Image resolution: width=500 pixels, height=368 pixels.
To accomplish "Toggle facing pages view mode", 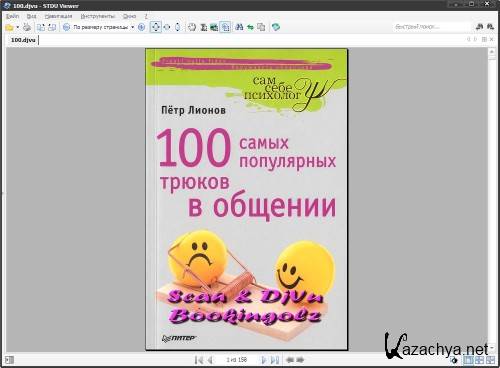I will 479,360.
